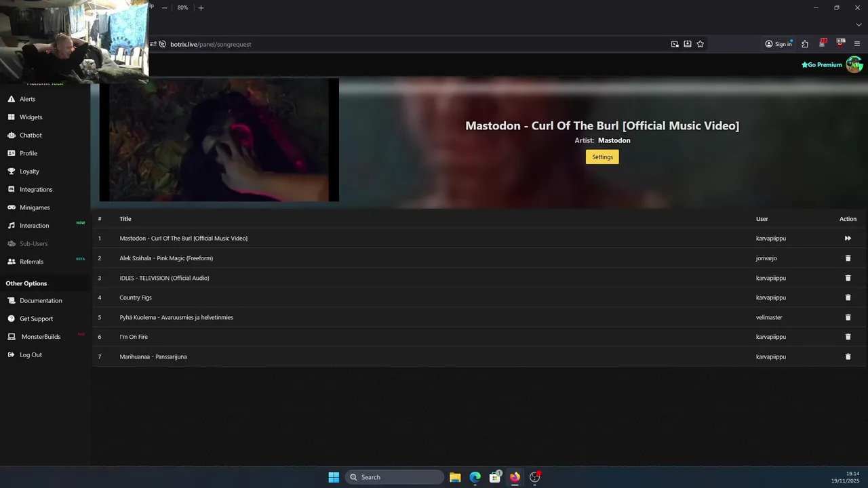Viewport: 868px width, 488px height.
Task: Open OBS Studio from taskbar
Action: click(535, 477)
